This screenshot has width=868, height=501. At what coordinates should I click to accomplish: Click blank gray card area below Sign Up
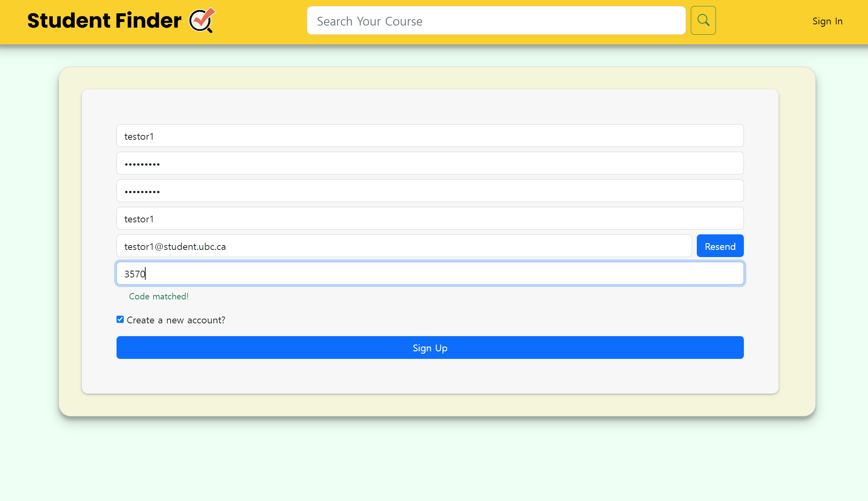pos(430,376)
